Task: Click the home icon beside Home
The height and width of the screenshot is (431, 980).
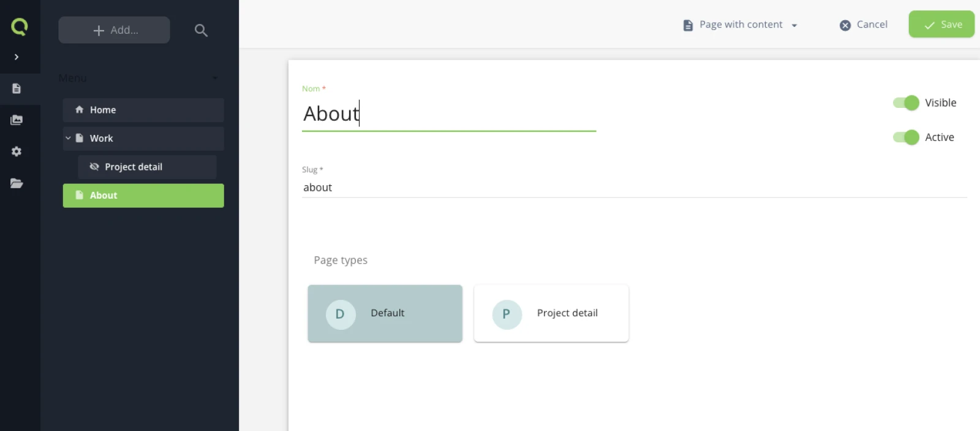Action: coord(79,110)
